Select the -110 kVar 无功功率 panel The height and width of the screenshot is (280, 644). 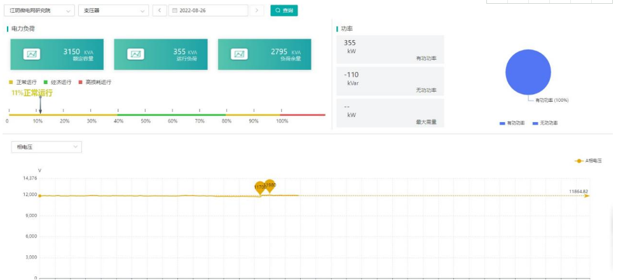(390, 81)
